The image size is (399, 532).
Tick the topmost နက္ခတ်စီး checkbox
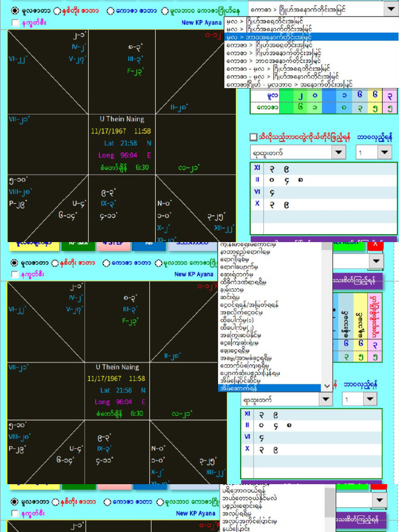(x=15, y=23)
